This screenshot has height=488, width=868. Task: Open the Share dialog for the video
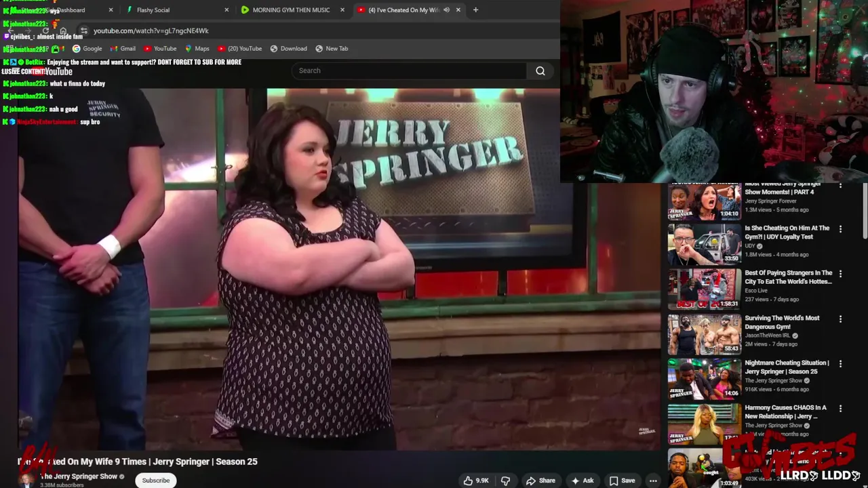tap(540, 481)
